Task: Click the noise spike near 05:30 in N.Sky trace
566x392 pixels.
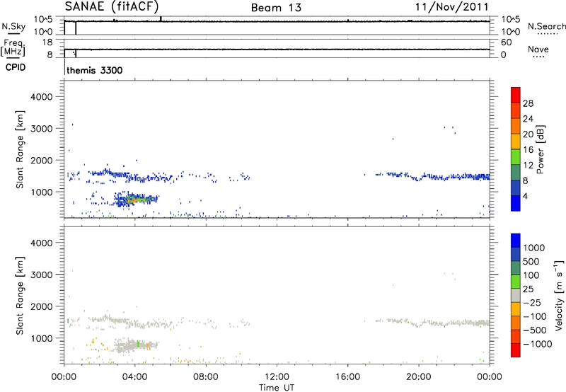Action: 161,19
